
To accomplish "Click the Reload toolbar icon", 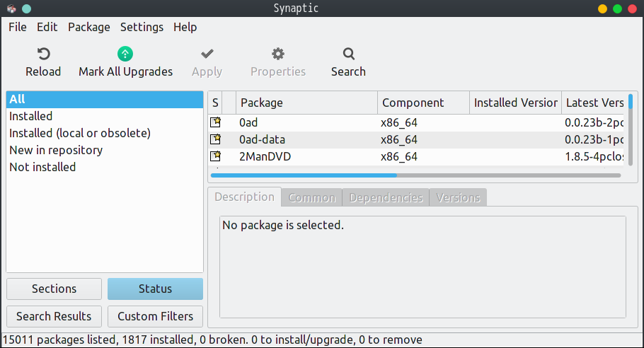I will pyautogui.click(x=43, y=54).
